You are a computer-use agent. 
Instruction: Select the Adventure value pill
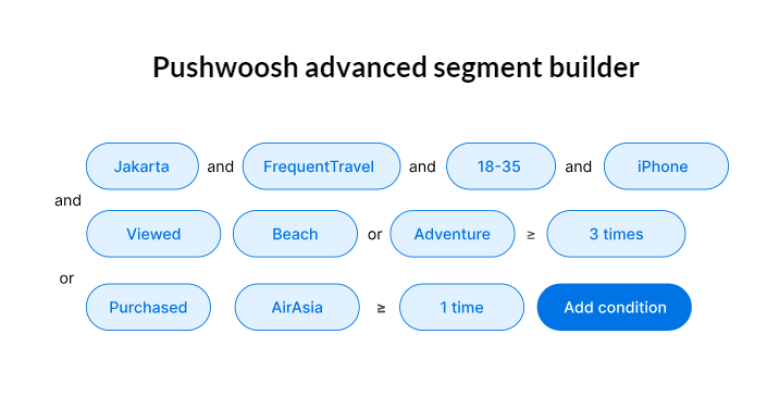pos(452,234)
